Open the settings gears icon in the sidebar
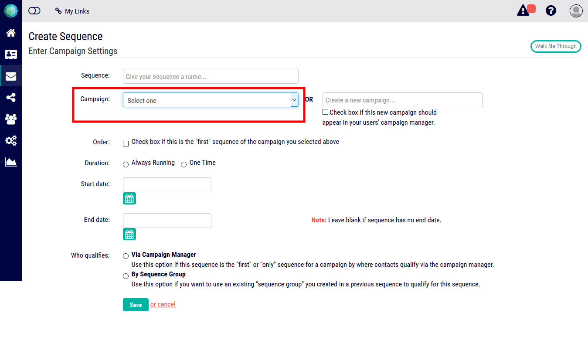 click(x=11, y=140)
